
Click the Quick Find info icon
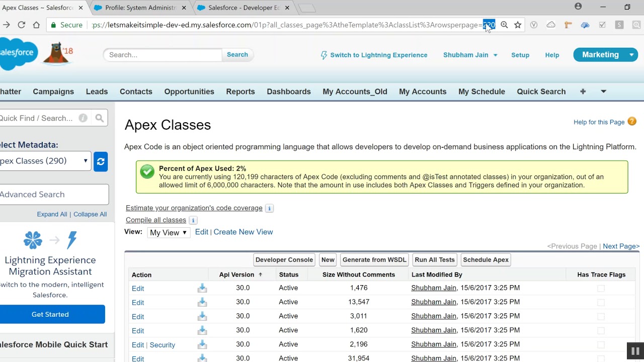(x=83, y=118)
